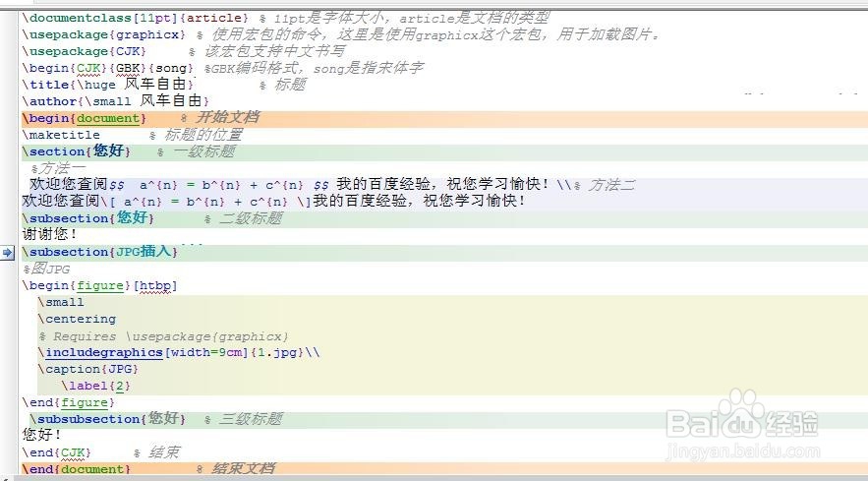Click the 您好！ text line
The width and height of the screenshot is (868, 481).
(42, 435)
